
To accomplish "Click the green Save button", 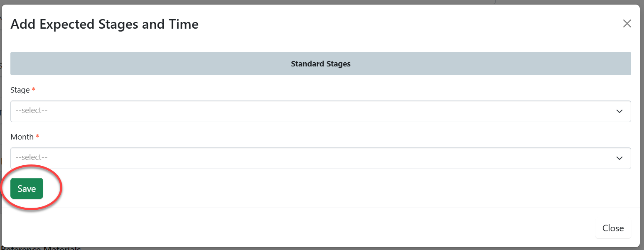I will [x=27, y=189].
